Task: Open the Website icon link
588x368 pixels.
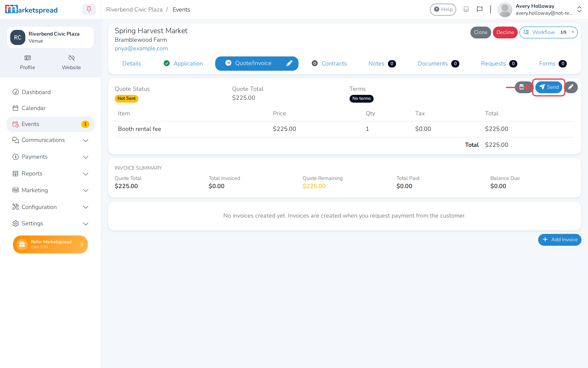Action: pos(71,63)
